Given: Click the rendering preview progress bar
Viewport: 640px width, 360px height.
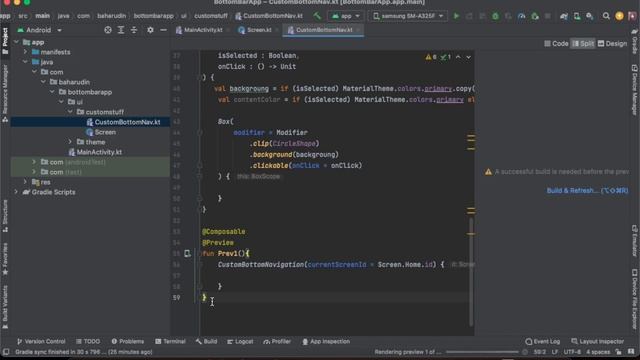Looking at the screenshot, I should (x=482, y=352).
